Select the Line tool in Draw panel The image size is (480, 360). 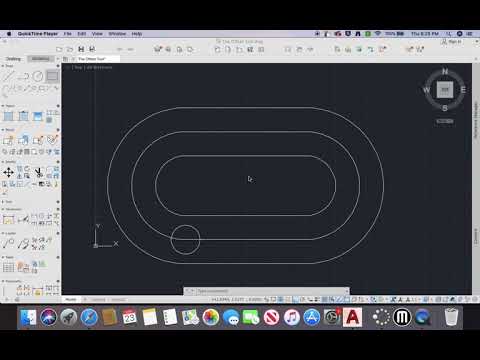pyautogui.click(x=8, y=76)
